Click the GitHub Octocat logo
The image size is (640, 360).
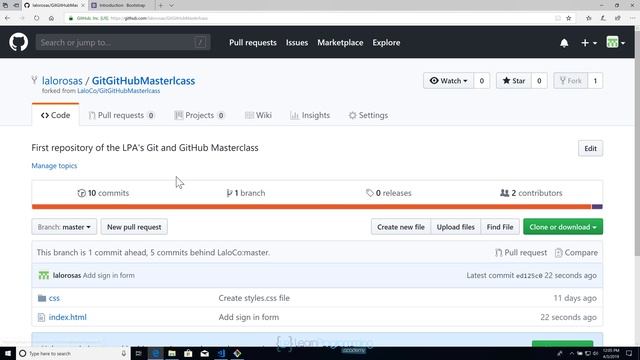tap(18, 42)
